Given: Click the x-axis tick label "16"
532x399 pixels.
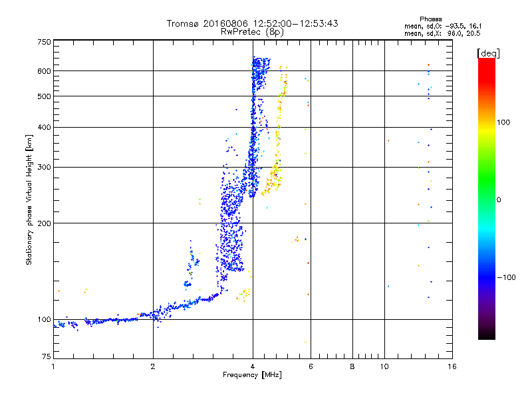Looking at the screenshot, I should coord(452,366).
